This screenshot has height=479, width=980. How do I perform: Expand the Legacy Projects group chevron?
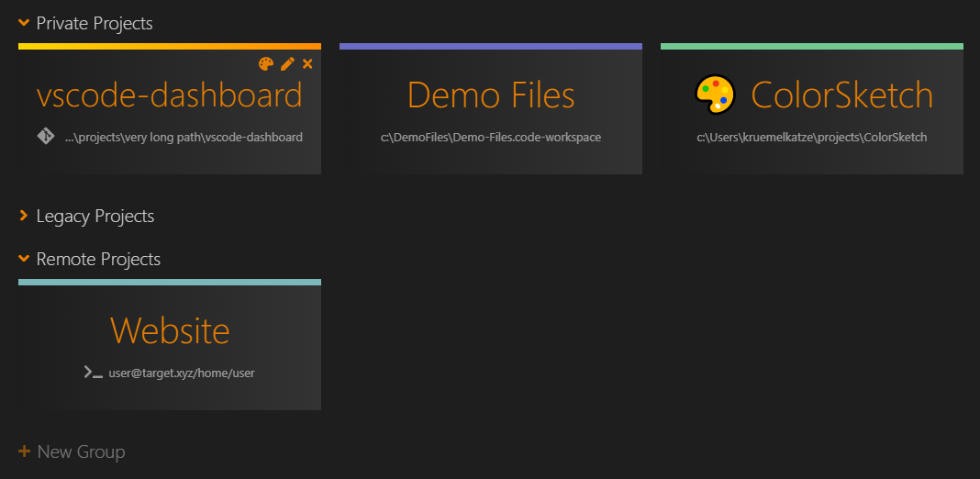coord(24,216)
